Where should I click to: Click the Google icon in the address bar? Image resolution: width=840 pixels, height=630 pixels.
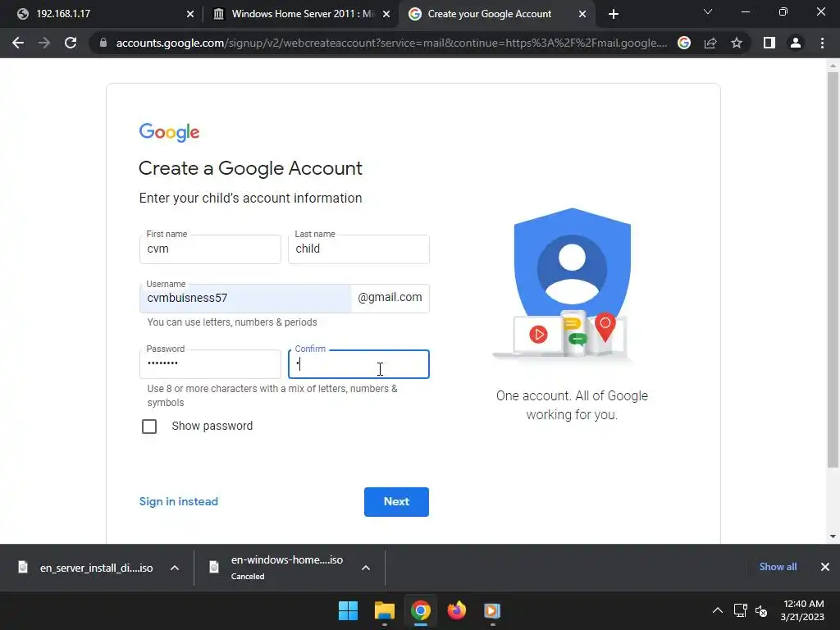(x=684, y=43)
